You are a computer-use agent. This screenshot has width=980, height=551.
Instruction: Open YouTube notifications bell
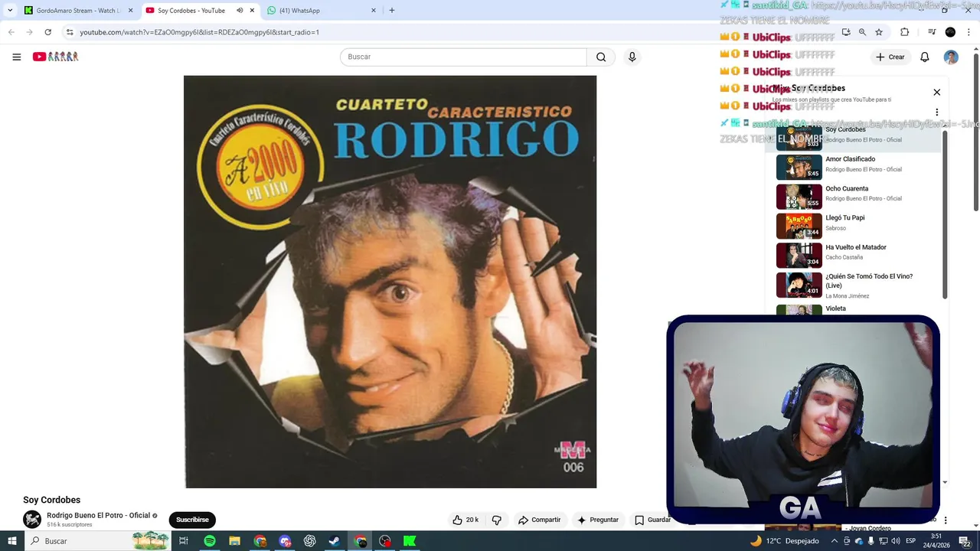click(924, 57)
